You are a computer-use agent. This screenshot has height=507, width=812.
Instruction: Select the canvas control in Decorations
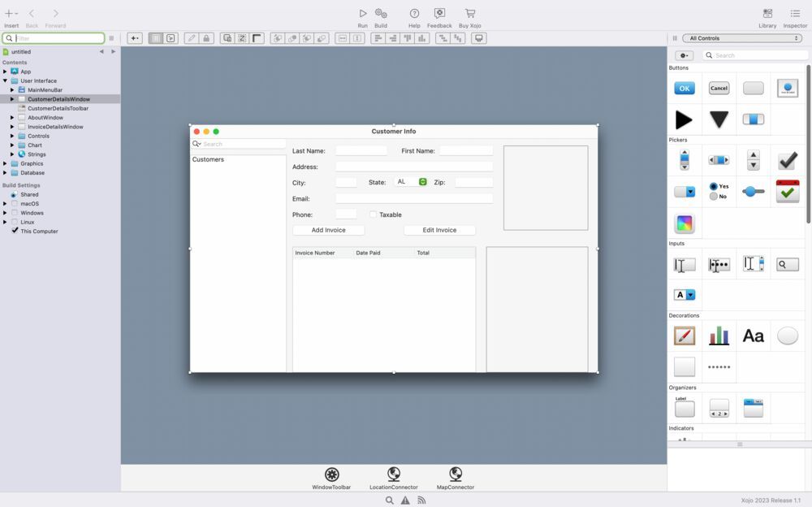click(684, 336)
